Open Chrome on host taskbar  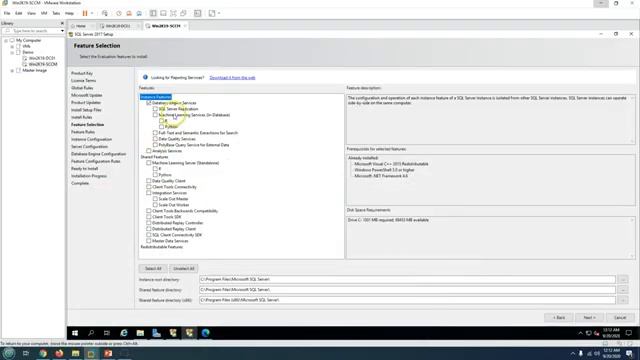43,353
